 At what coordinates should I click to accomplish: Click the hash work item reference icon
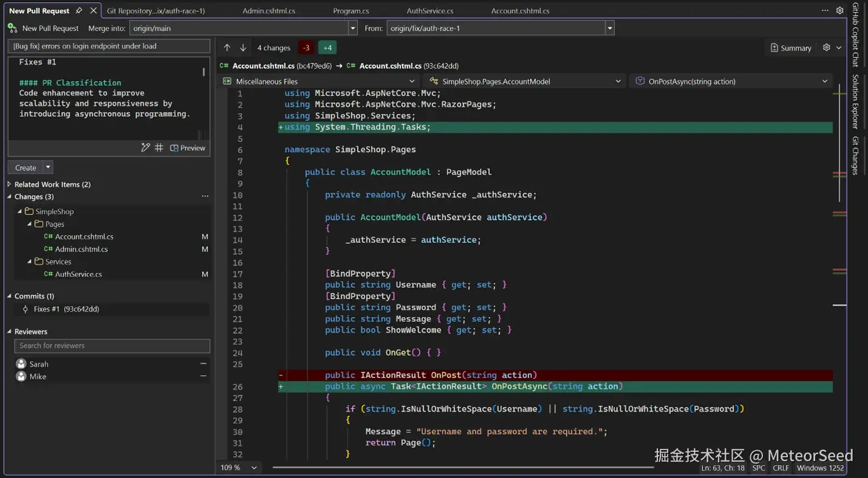tap(159, 147)
